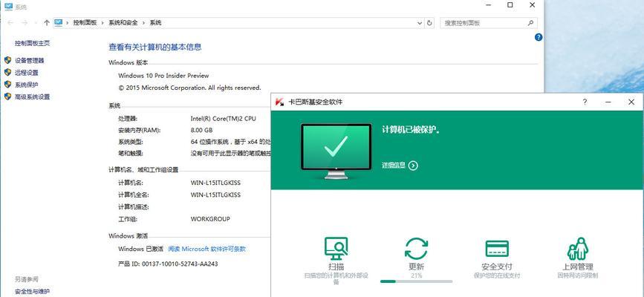Open 高级系统设置 link

[x=32, y=97]
